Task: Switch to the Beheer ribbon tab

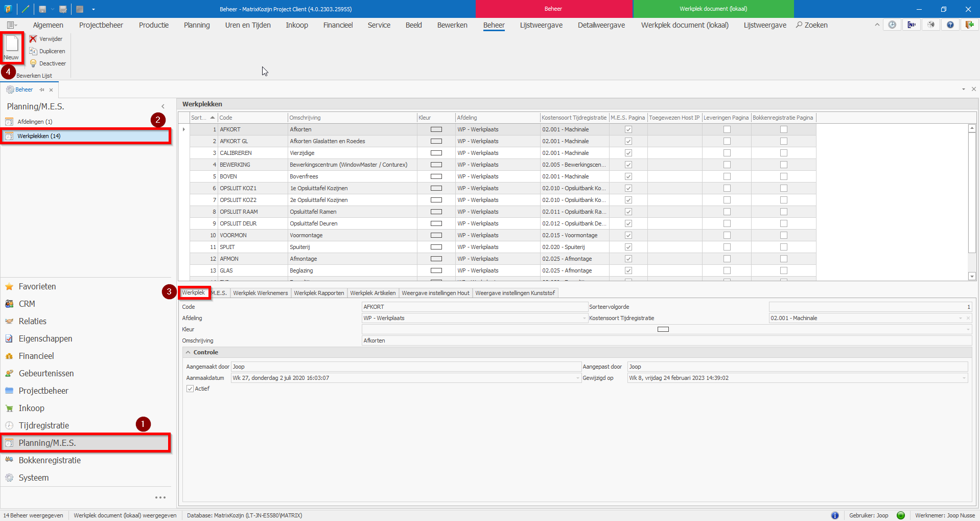Action: 494,25
